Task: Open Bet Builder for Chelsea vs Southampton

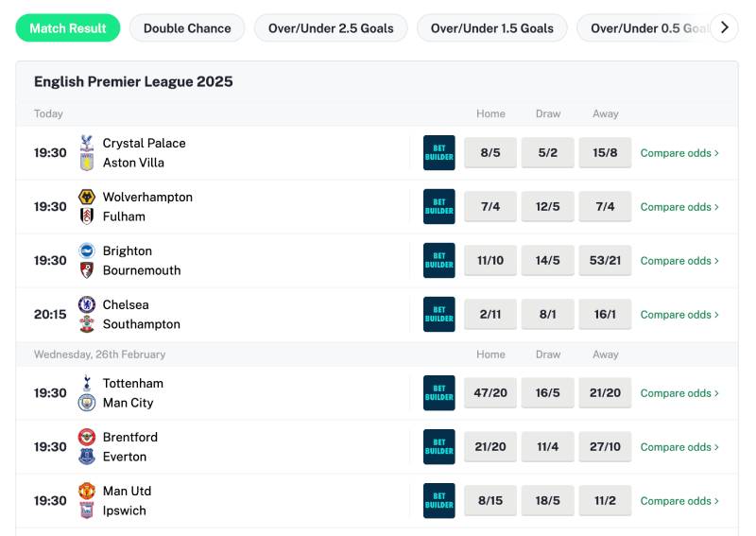Action: click(438, 315)
